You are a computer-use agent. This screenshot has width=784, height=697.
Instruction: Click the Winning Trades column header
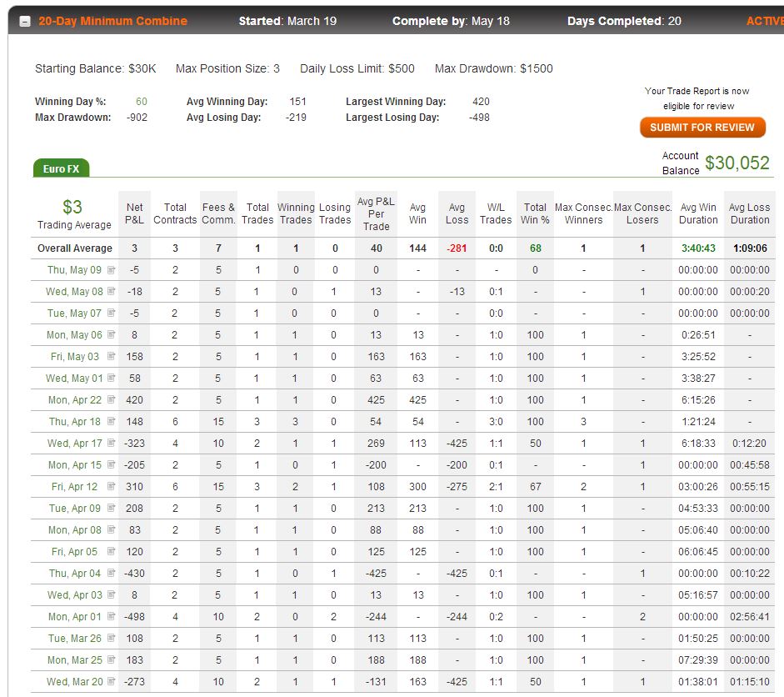(296, 213)
